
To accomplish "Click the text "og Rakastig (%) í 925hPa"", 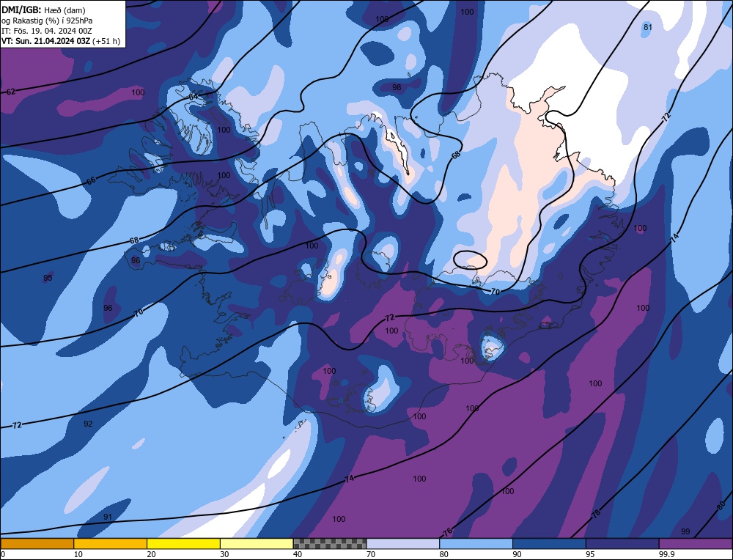I will (47, 21).
